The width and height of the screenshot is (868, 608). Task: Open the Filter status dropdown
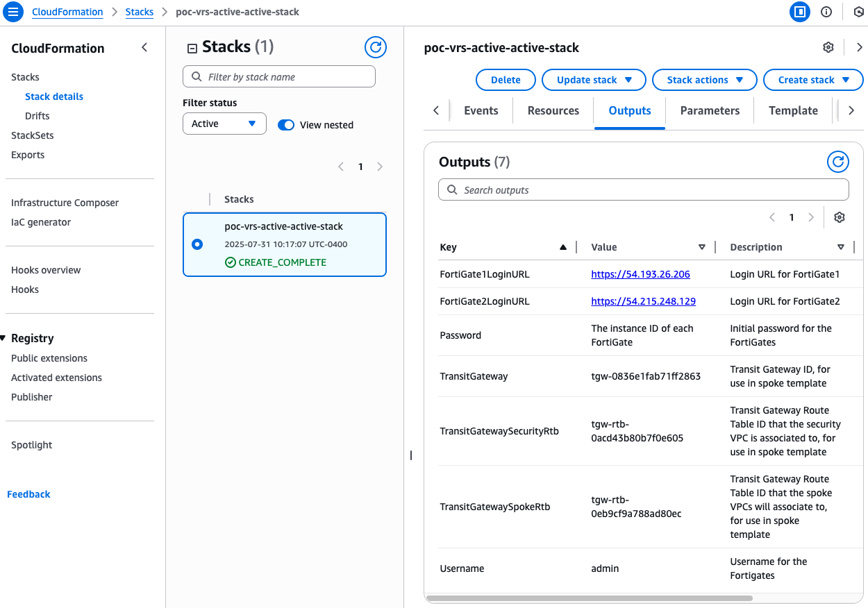(x=224, y=124)
